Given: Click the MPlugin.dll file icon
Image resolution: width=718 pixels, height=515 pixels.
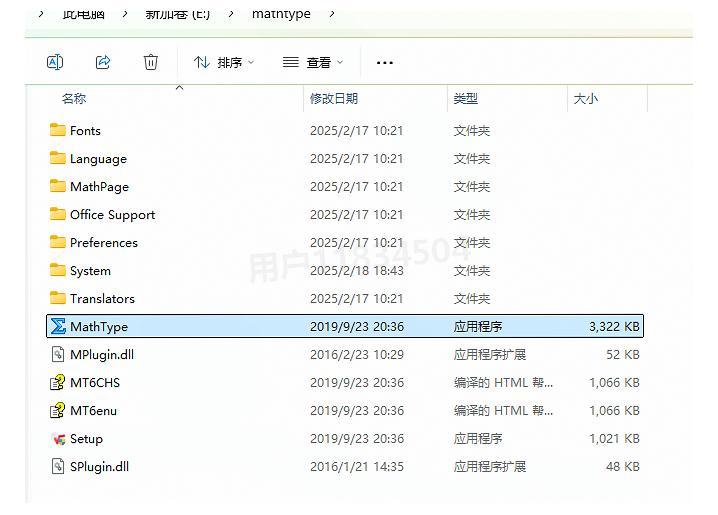Looking at the screenshot, I should tap(58, 354).
